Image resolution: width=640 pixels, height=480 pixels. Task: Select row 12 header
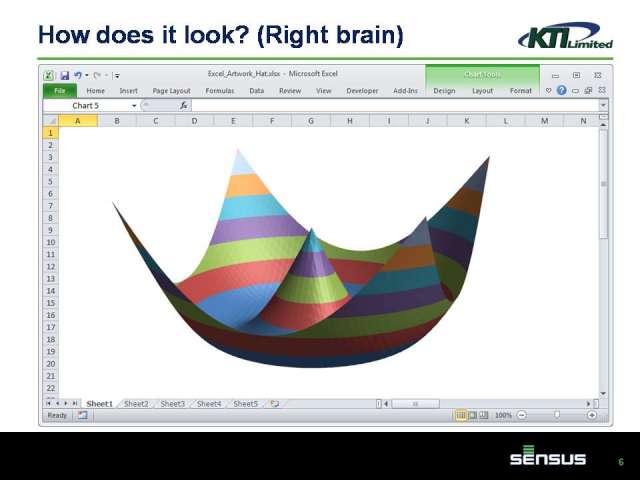(51, 267)
